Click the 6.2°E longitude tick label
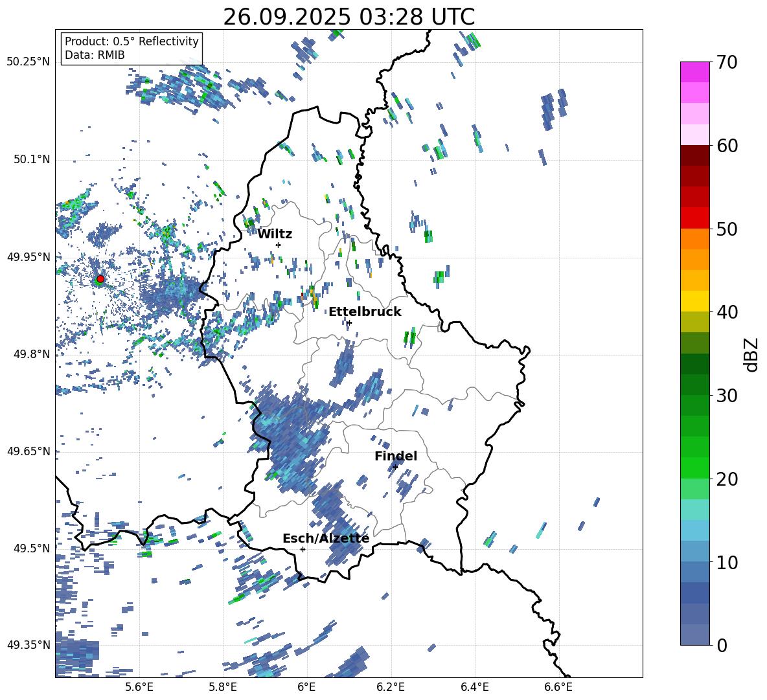The width and height of the screenshot is (767, 700). coord(391,687)
